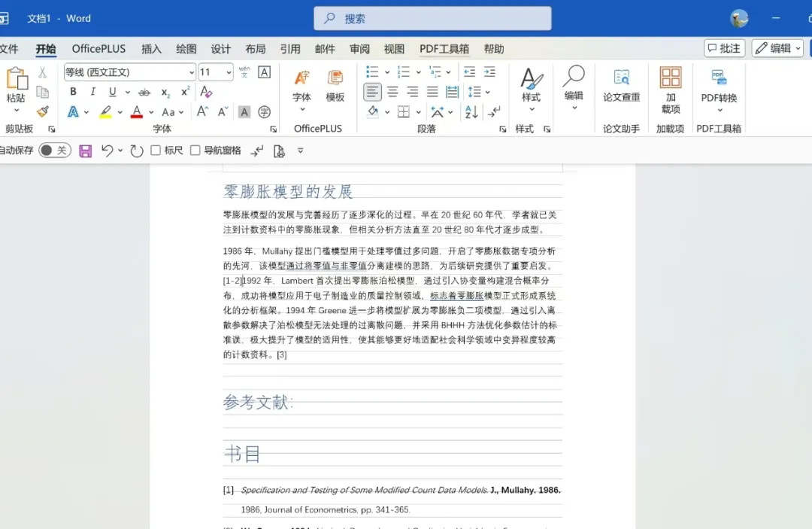
Task: Click the 批注 comments button
Action: coord(724,48)
